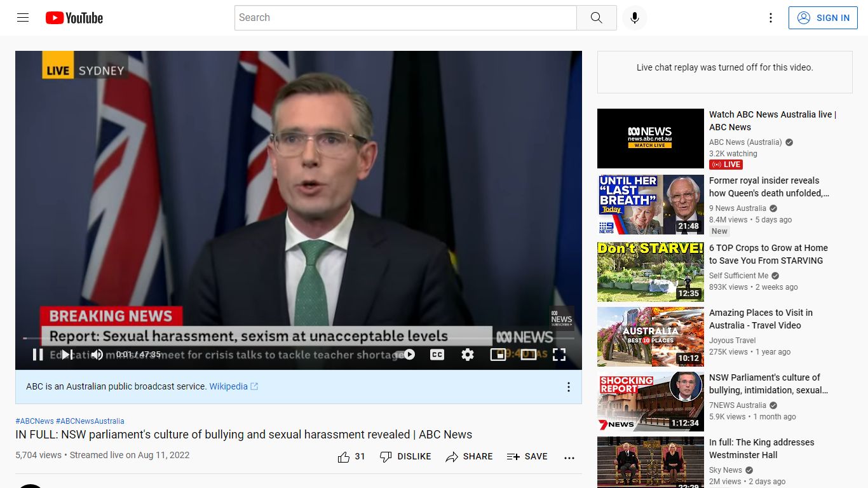Click the 'New' badge under 9 News video
The width and height of the screenshot is (868, 488).
tap(719, 231)
